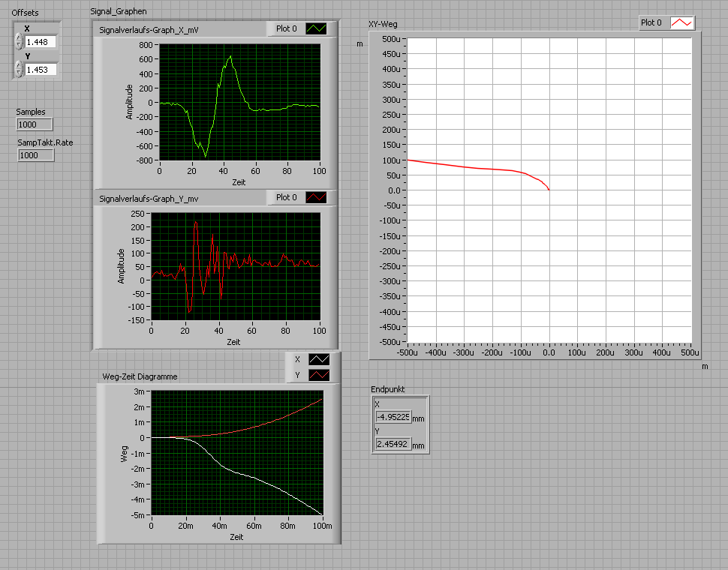Click the Weg-Zeit Diagramme title
Image resolution: width=728 pixels, height=570 pixels.
click(x=140, y=376)
